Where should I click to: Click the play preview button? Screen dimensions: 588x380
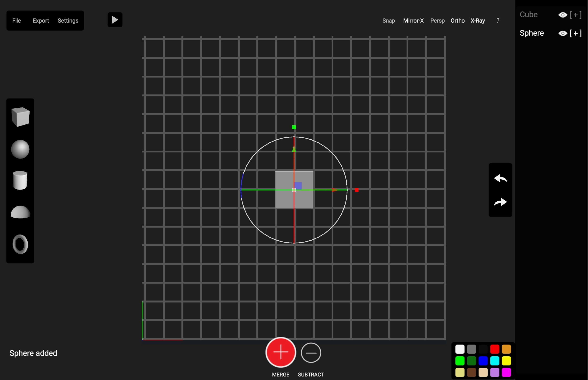pyautogui.click(x=115, y=20)
